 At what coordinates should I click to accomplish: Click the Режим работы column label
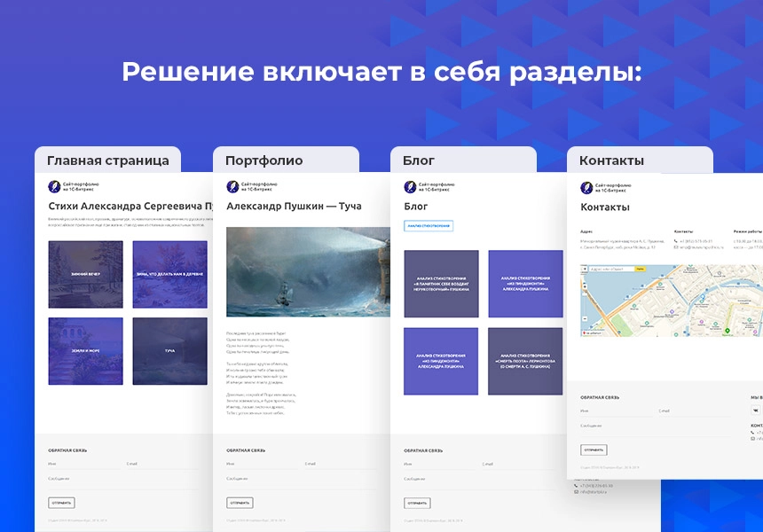tap(748, 231)
